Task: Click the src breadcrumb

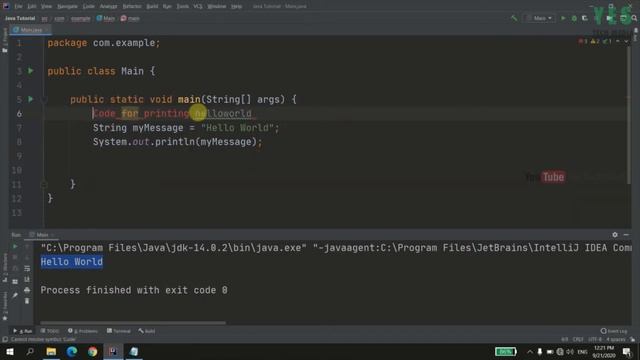Action: click(44, 18)
